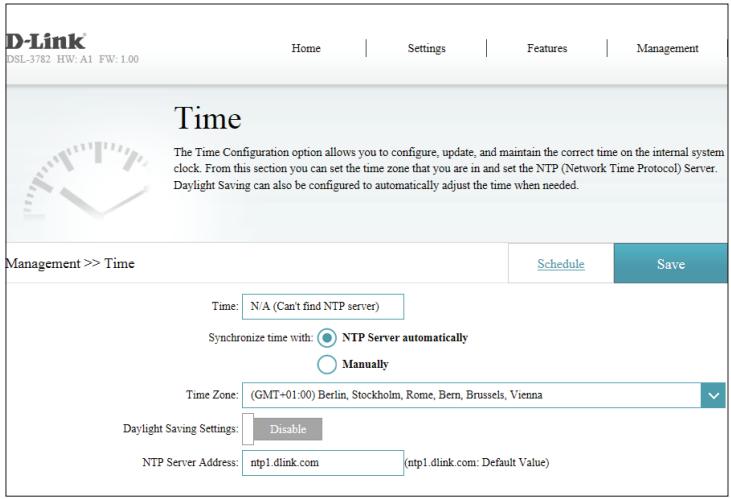The image size is (731, 499).
Task: Open the Settings menu
Action: 426,47
